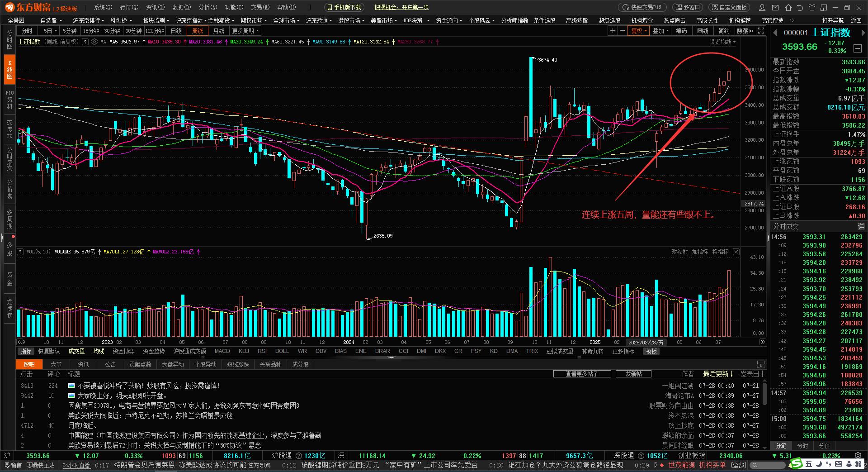Image resolution: width=868 pixels, height=472 pixels.
Task: Switch to 日线 daily chart period
Action: 176,31
